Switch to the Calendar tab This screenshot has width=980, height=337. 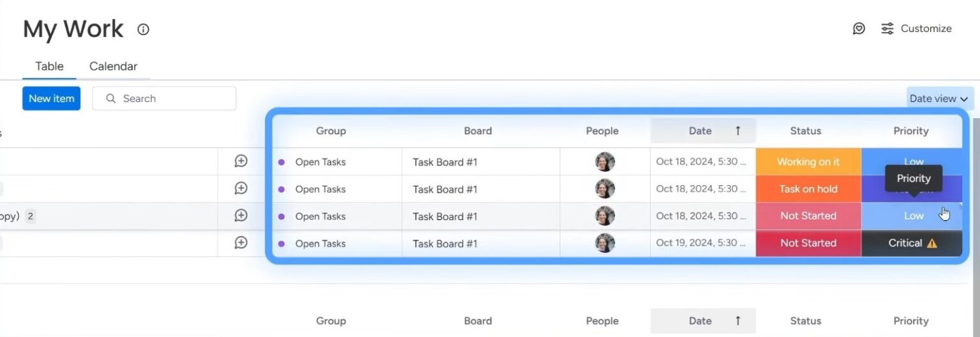pyautogui.click(x=113, y=66)
